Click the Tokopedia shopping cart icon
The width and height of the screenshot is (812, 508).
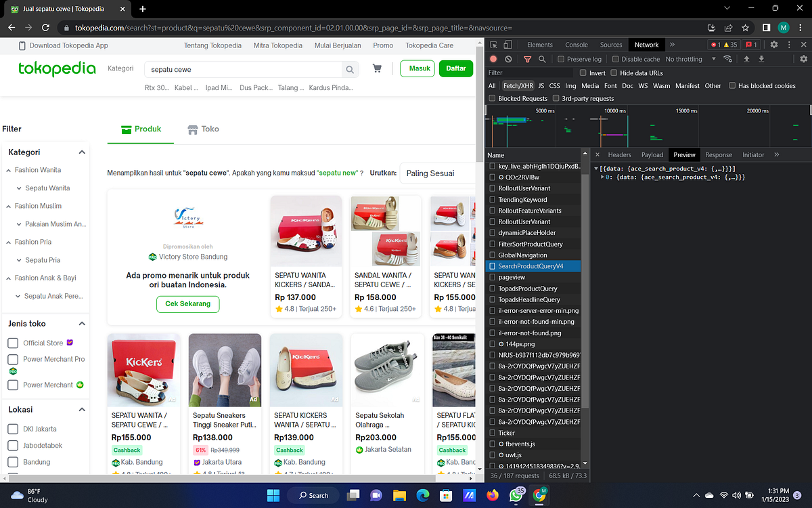click(x=377, y=68)
